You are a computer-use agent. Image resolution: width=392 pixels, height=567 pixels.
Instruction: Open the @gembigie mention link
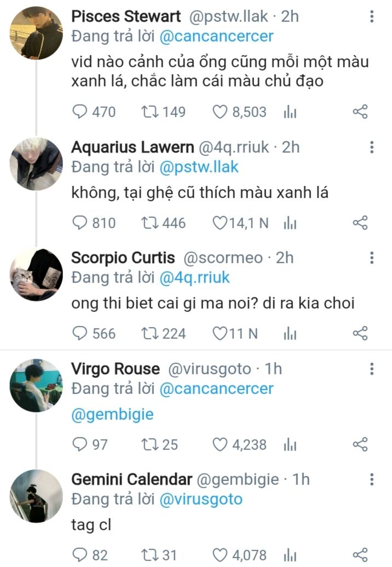pyautogui.click(x=112, y=414)
